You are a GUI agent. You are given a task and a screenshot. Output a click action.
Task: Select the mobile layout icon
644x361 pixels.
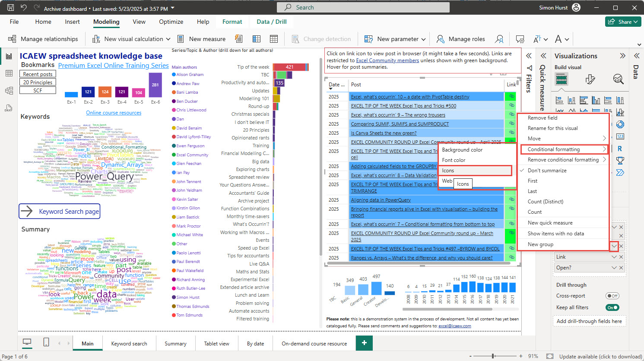click(x=46, y=342)
